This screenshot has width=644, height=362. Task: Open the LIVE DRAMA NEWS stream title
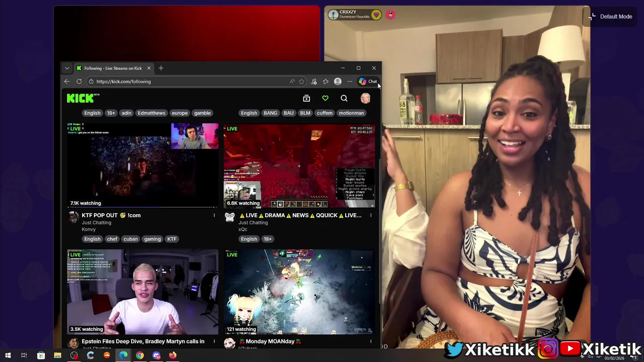pyautogui.click(x=300, y=215)
